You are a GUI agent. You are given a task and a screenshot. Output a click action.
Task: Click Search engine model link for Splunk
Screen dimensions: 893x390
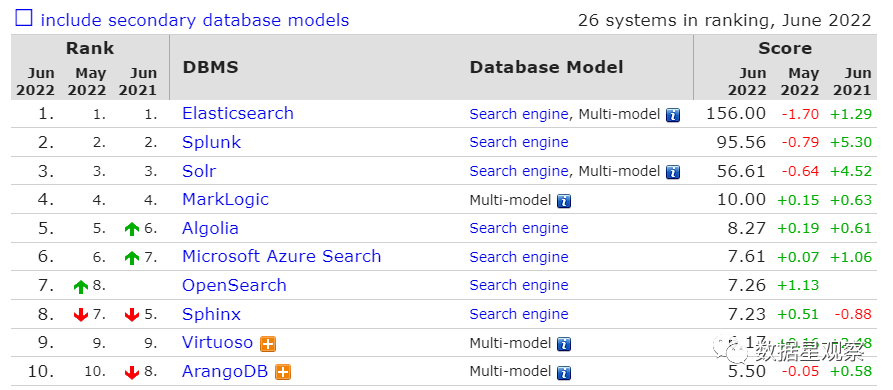[519, 142]
